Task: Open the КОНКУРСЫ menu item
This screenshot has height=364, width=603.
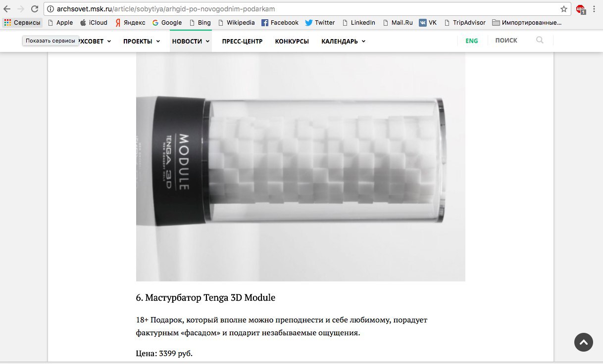Action: coord(292,41)
